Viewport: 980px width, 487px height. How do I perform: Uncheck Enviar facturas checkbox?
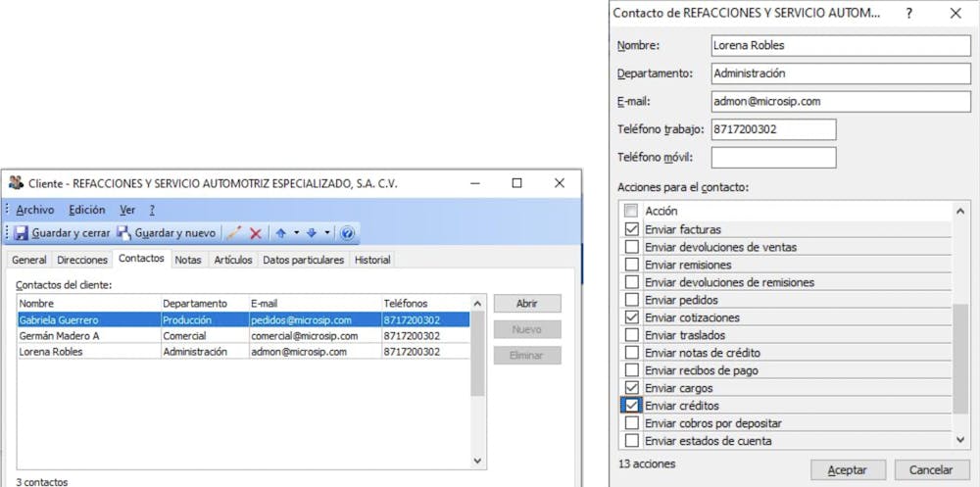[x=631, y=229]
